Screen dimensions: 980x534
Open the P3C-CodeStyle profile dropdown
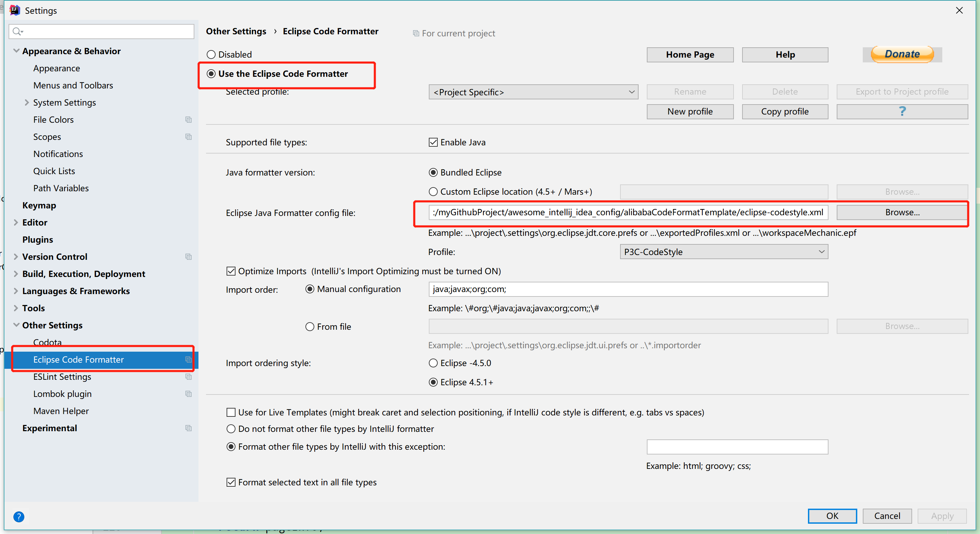click(x=724, y=252)
